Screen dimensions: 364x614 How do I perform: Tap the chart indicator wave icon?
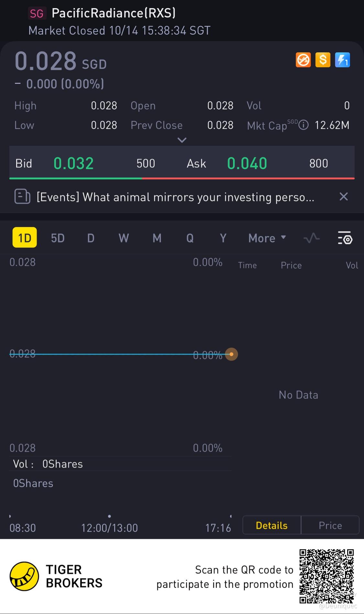312,238
